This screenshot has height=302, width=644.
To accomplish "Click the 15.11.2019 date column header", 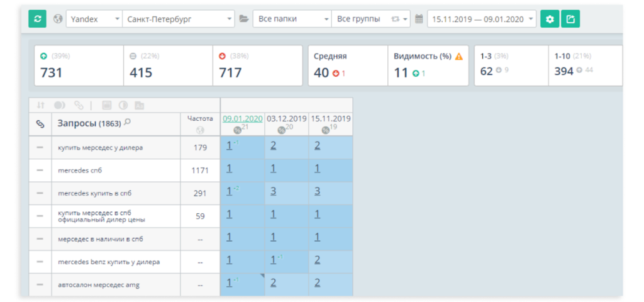I will pos(331,119).
